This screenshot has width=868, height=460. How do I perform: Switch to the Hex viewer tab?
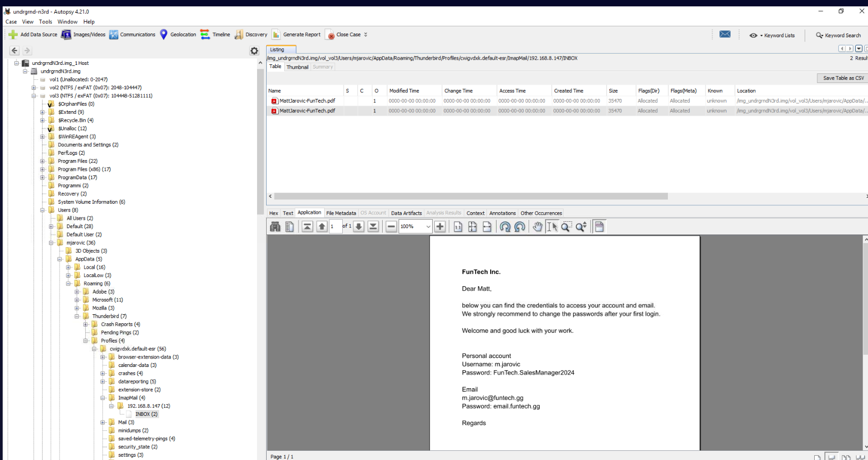(x=274, y=213)
